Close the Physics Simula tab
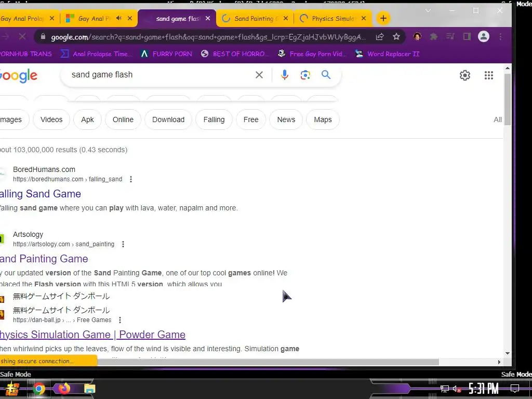Screen dimensions: 532x399 click(363, 18)
